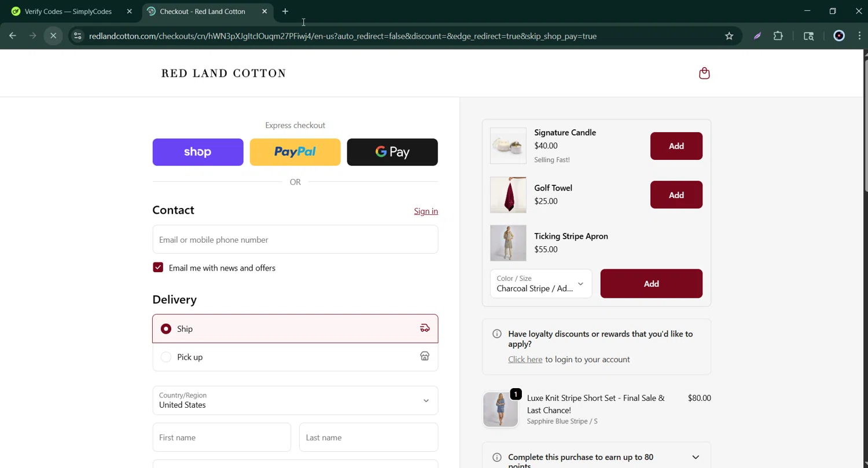Select the Pick up delivery radio option
This screenshot has height=468, width=868.
[x=166, y=357]
